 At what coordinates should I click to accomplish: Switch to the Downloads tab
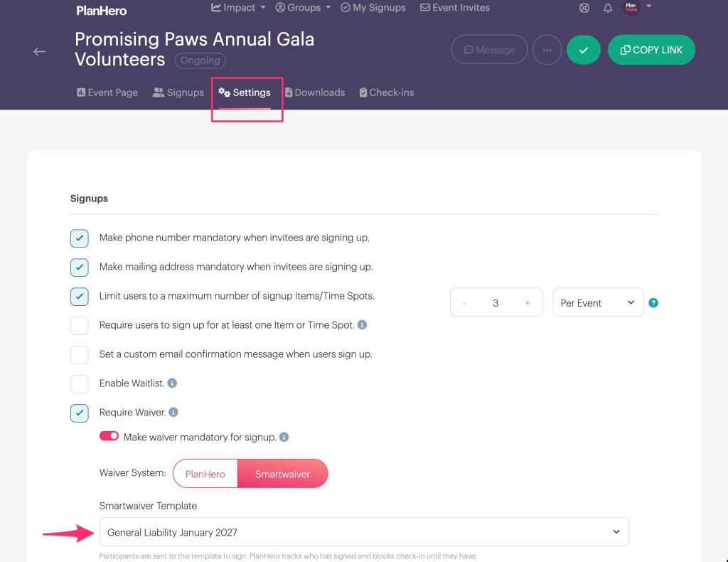(315, 92)
